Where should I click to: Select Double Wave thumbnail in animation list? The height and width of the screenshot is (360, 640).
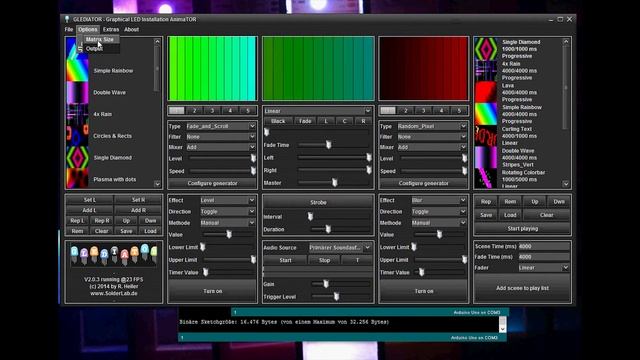click(x=77, y=92)
